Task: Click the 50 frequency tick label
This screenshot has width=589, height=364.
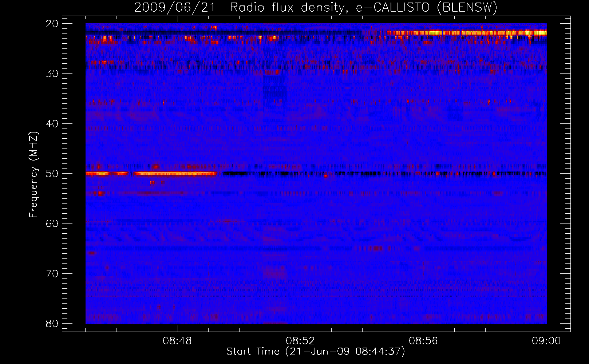Action: tap(52, 174)
